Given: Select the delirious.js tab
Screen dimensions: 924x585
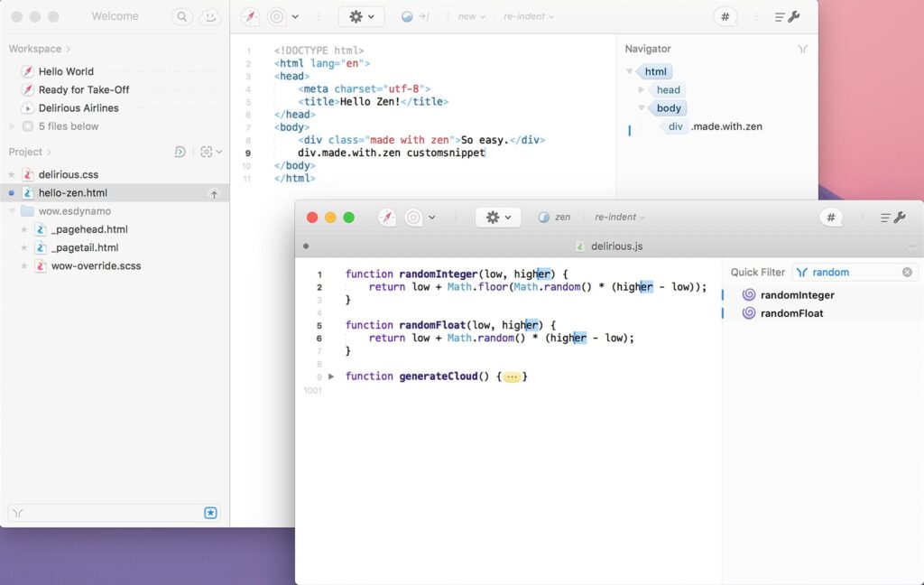Looking at the screenshot, I should tap(609, 246).
